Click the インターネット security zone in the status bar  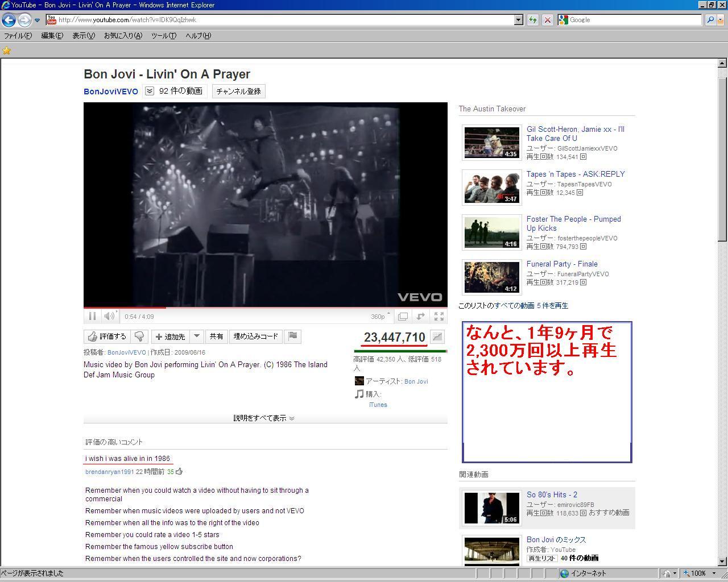click(x=583, y=573)
